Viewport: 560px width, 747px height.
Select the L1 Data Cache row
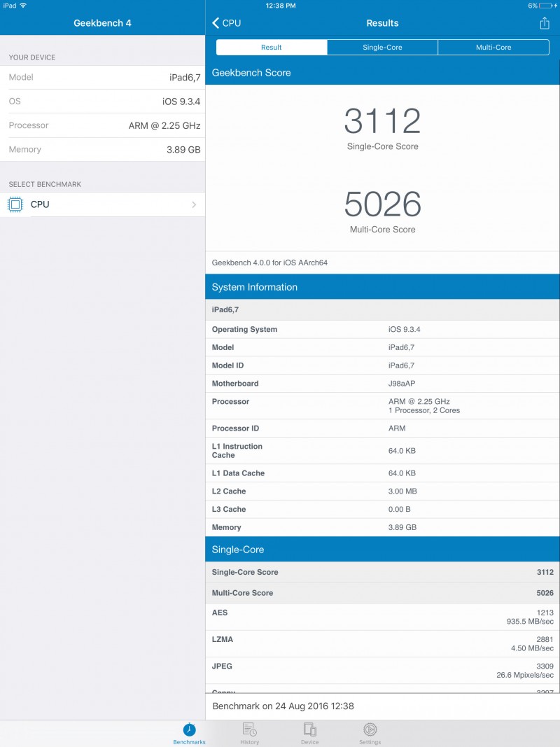[x=382, y=473]
